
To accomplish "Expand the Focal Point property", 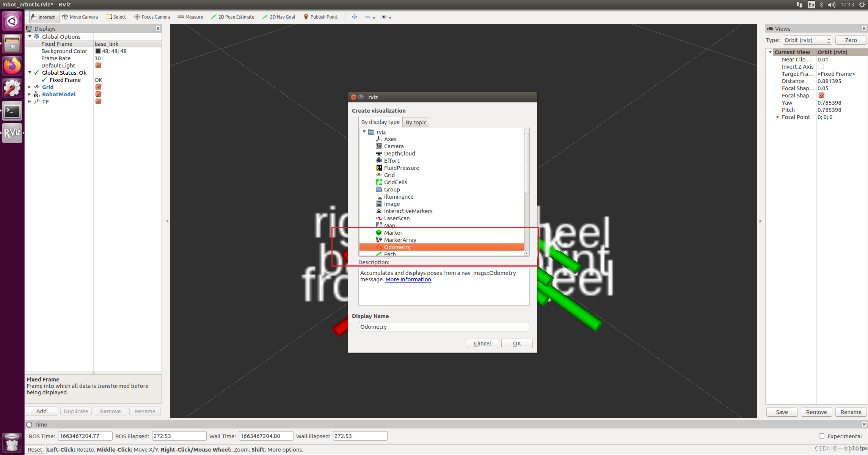I will click(x=778, y=117).
